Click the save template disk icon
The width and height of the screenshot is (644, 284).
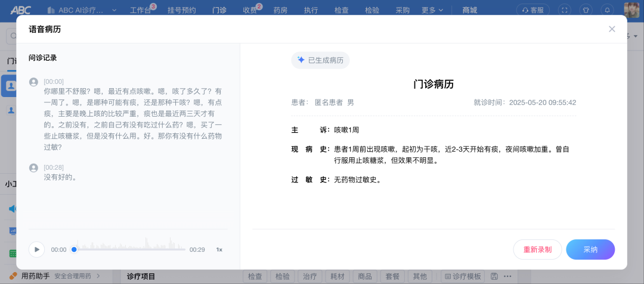click(x=494, y=276)
